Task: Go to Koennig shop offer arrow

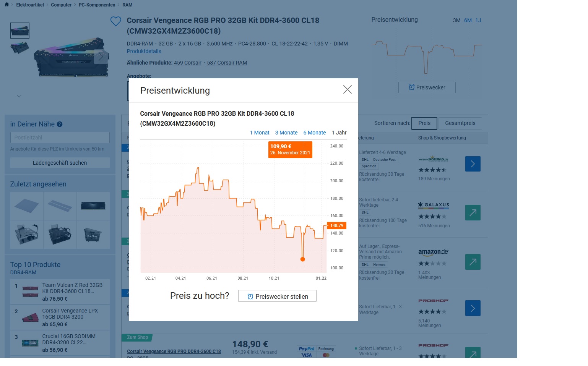Action: pos(473,164)
